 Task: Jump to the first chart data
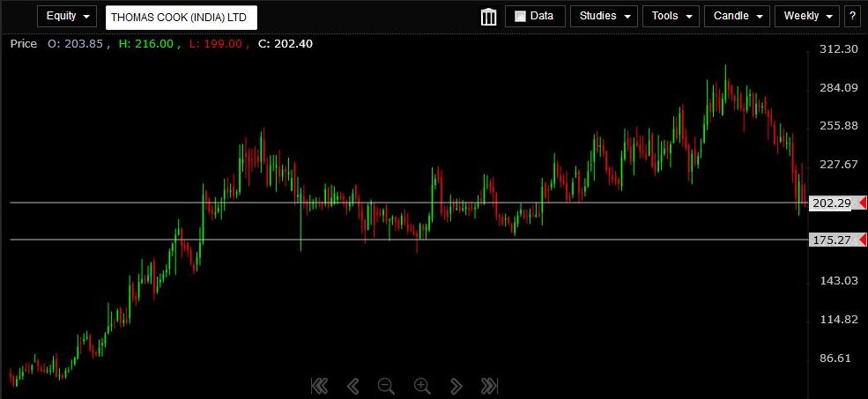[x=319, y=385]
